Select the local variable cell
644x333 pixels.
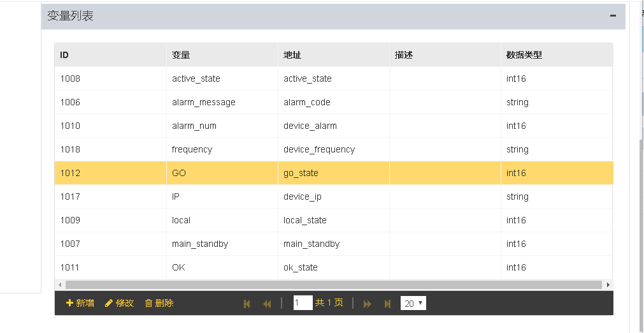222,220
